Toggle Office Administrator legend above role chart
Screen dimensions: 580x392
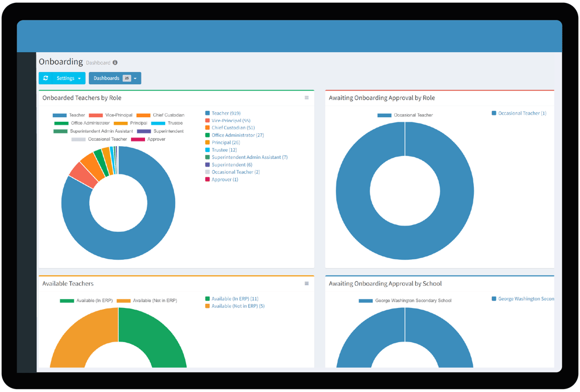click(82, 123)
